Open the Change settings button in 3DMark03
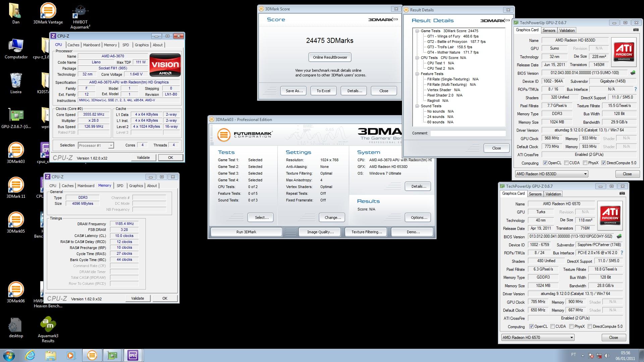Image resolution: width=644 pixels, height=362 pixels. (x=333, y=218)
